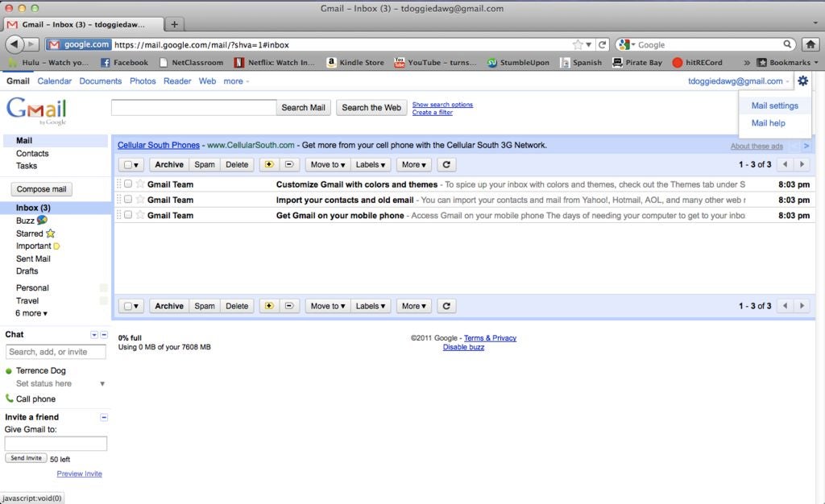
Task: Open Netflix bookmark in bookmarks bar
Action: [x=275, y=63]
